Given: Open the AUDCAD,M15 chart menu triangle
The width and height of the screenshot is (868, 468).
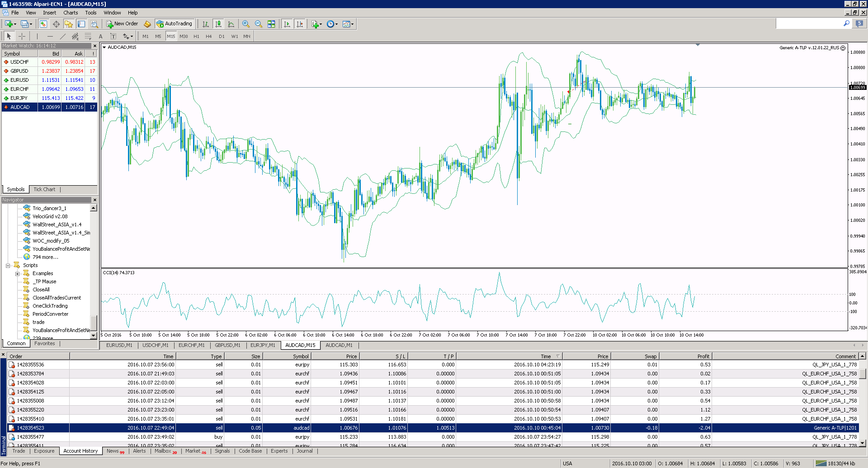Looking at the screenshot, I should pyautogui.click(x=104, y=47).
